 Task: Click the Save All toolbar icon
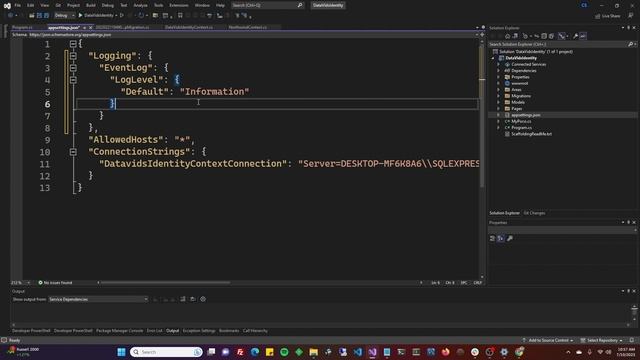47,16
